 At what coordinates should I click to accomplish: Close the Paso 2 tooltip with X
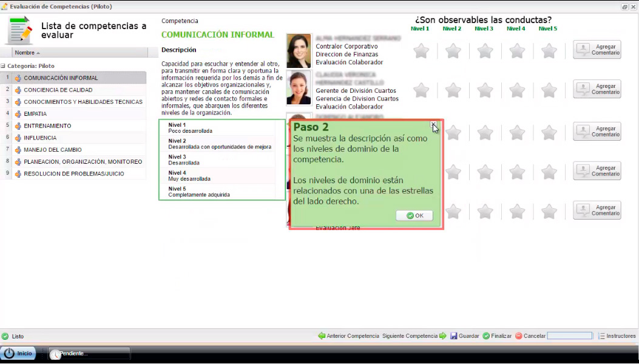(433, 124)
